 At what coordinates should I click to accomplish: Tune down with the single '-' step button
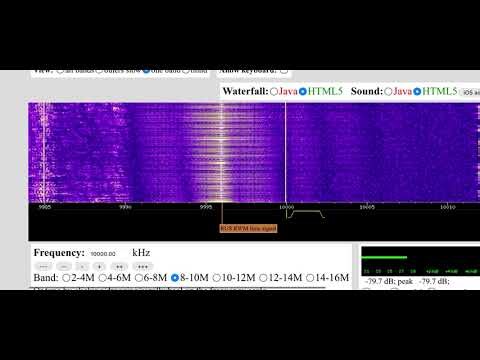[82, 266]
